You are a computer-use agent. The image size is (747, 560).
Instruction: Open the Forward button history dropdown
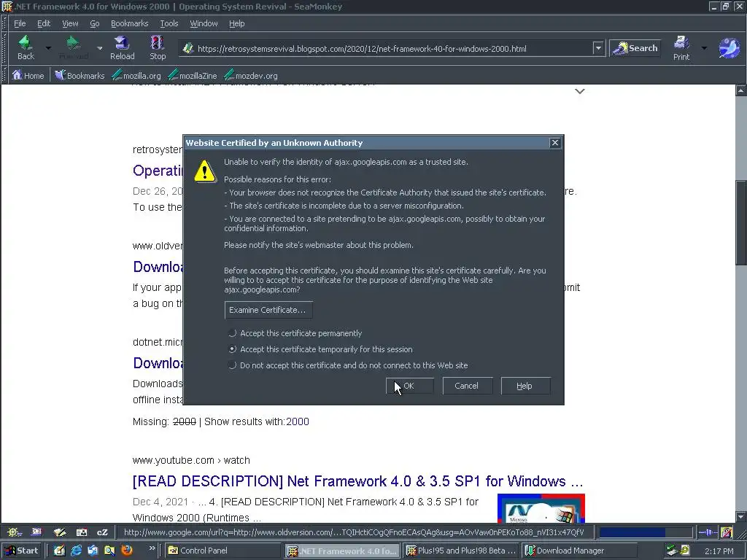point(99,48)
